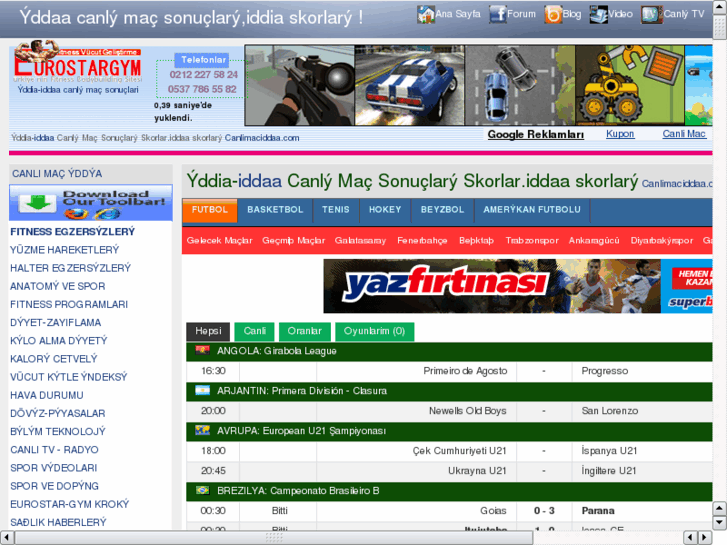Open DÖVÝZ-PÝYASALAR sidebar link
The height and width of the screenshot is (545, 727).
[x=57, y=413]
